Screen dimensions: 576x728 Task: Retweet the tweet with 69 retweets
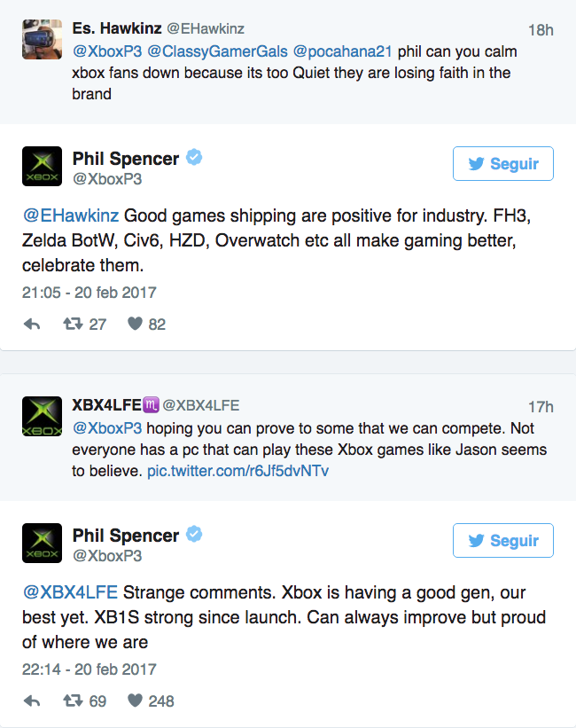[74, 701]
